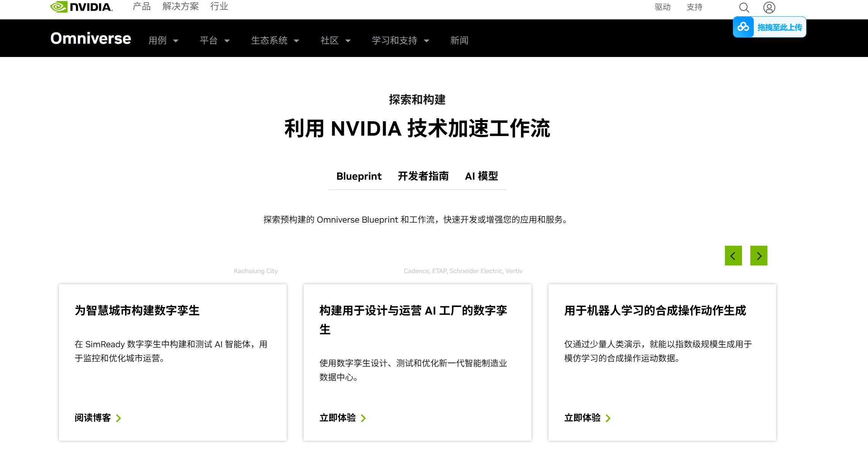Viewport: 868px width, 462px height.
Task: Go to previous carousel slide arrow
Action: pyautogui.click(x=733, y=256)
